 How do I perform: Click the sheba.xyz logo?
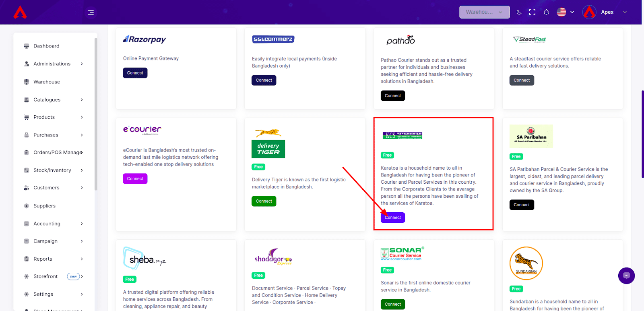coord(144,259)
